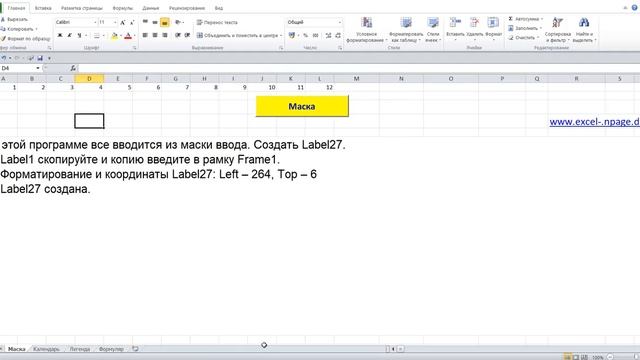Decrease font size with small A
The image size is (640, 360).
pos(132,22)
